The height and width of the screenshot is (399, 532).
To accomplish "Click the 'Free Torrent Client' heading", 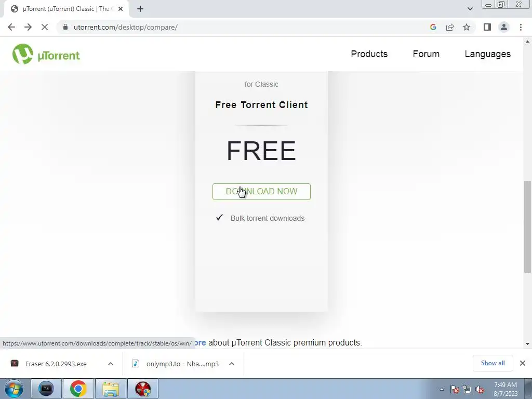I will [x=262, y=105].
